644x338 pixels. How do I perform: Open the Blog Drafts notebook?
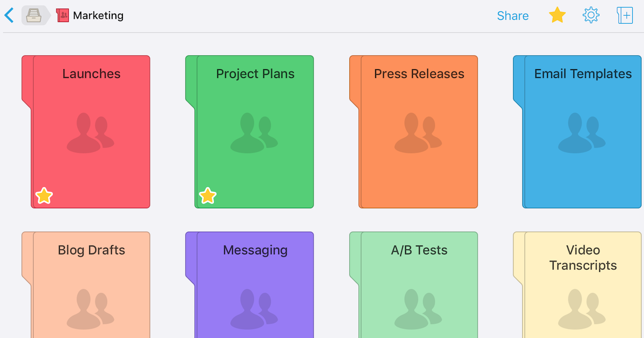point(86,285)
